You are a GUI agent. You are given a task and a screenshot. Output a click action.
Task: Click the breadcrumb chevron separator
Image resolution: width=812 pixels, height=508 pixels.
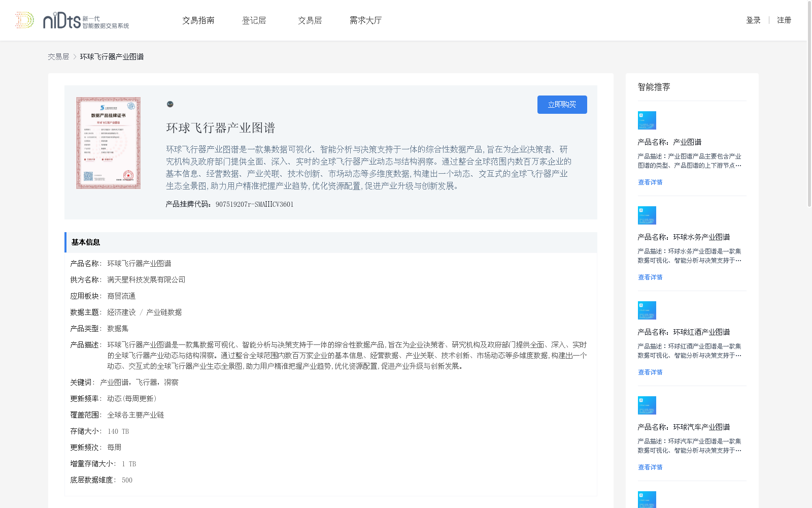(x=75, y=57)
